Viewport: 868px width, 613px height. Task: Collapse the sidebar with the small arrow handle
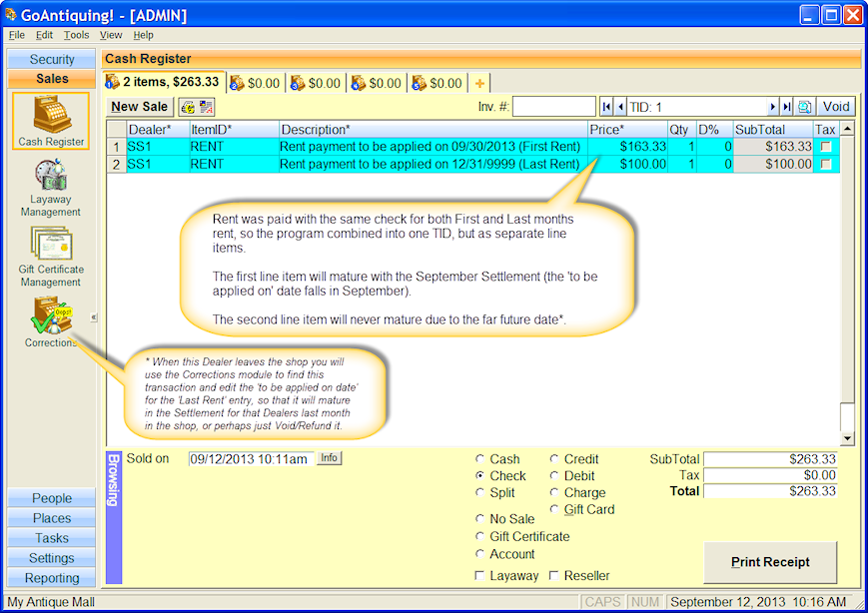click(94, 317)
